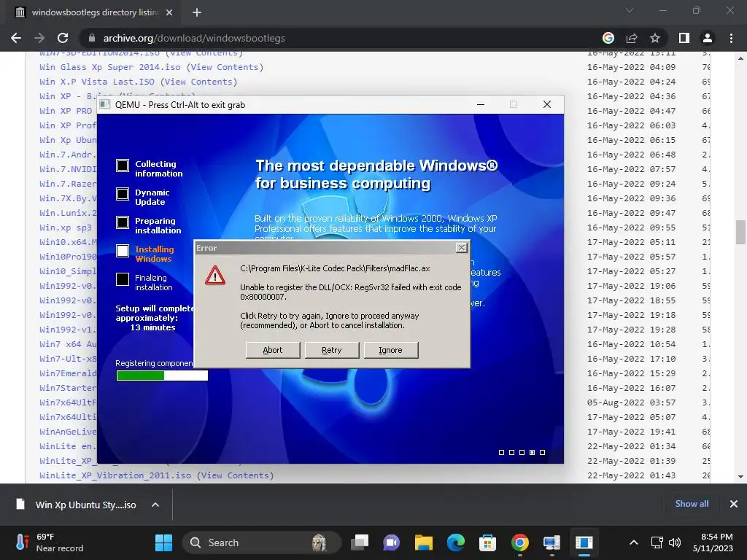Image resolution: width=747 pixels, height=560 pixels.
Task: Close the downloads bar
Action: (734, 504)
